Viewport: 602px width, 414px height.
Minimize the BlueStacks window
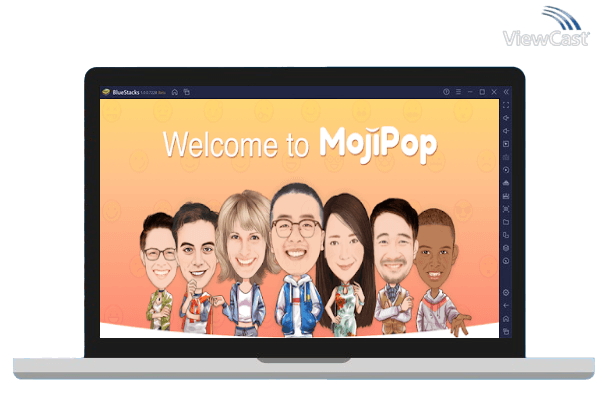coord(470,92)
